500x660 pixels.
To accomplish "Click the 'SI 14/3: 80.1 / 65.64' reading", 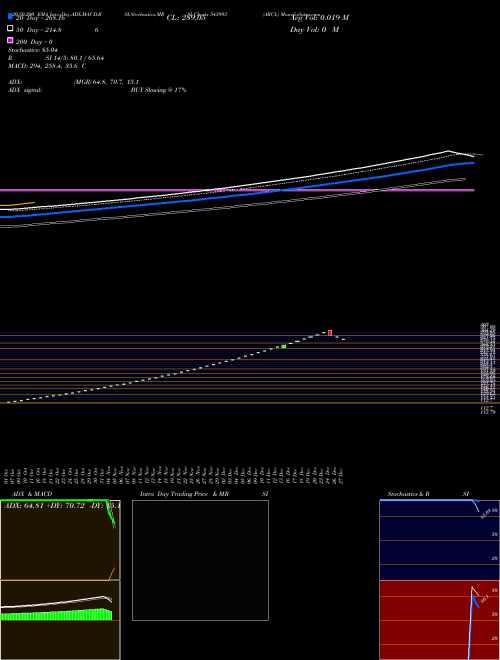I will 75,58.
